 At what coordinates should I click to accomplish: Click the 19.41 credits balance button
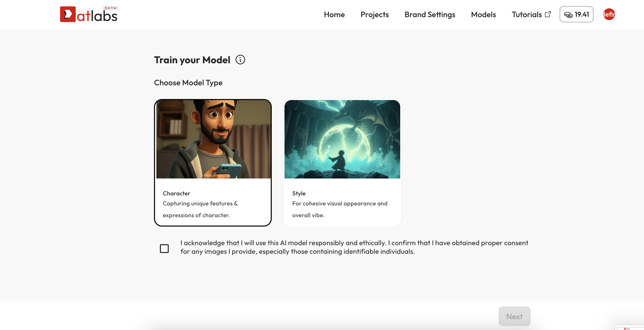[x=576, y=14]
